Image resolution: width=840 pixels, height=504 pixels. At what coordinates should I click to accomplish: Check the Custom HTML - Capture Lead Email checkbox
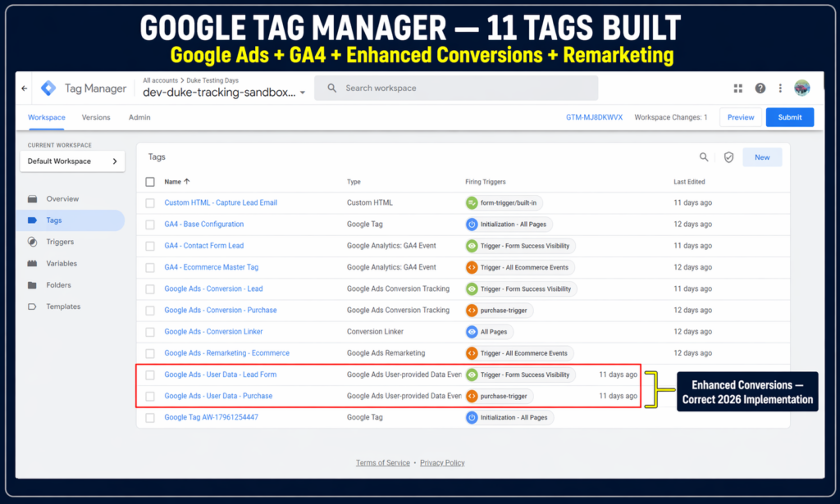(x=150, y=203)
